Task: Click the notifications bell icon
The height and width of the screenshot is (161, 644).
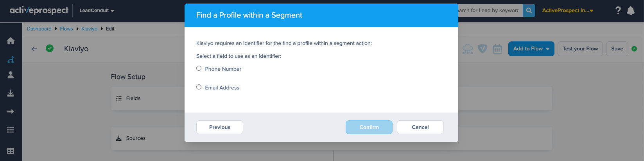Action: [630, 11]
